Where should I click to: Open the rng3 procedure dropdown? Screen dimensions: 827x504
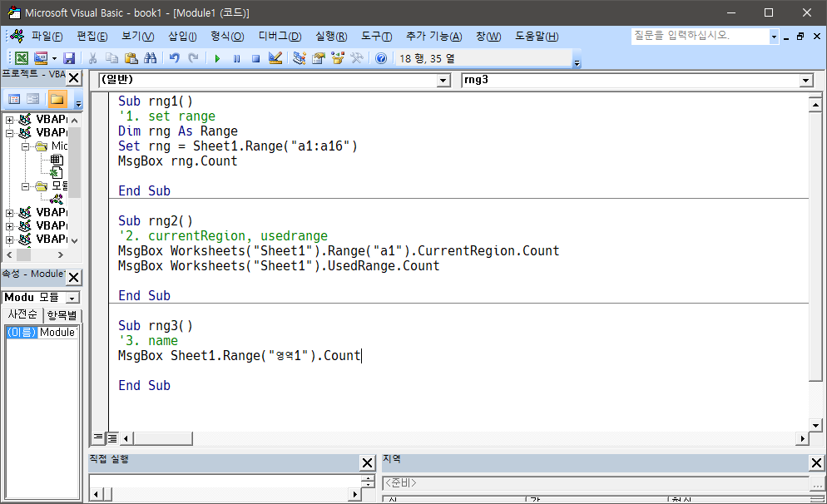point(806,81)
